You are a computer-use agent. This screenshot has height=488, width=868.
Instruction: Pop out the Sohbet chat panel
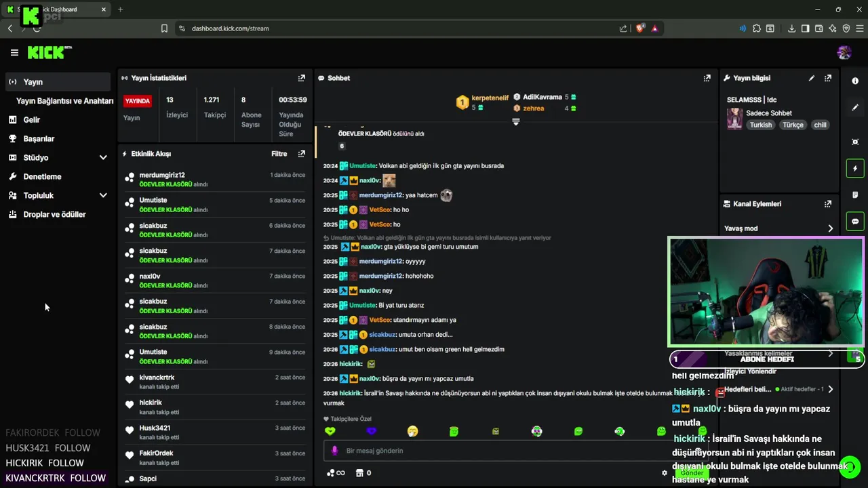[x=707, y=78]
